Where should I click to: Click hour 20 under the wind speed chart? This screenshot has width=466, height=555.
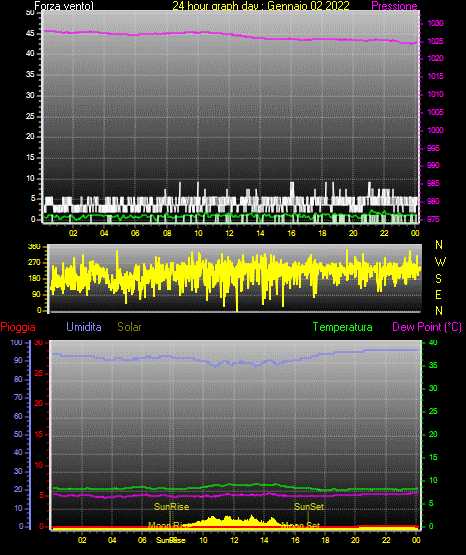coord(353,233)
